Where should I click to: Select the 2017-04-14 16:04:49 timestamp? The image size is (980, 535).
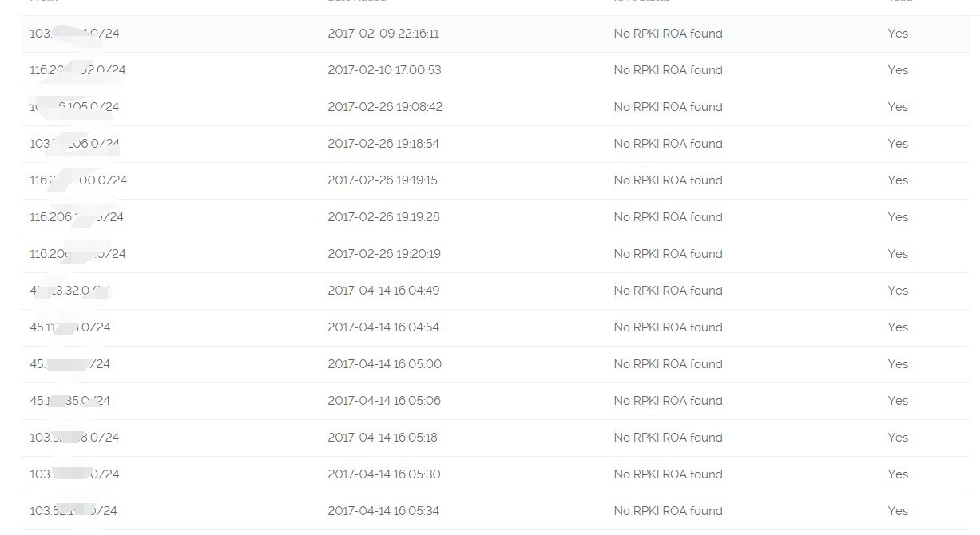[x=383, y=291]
